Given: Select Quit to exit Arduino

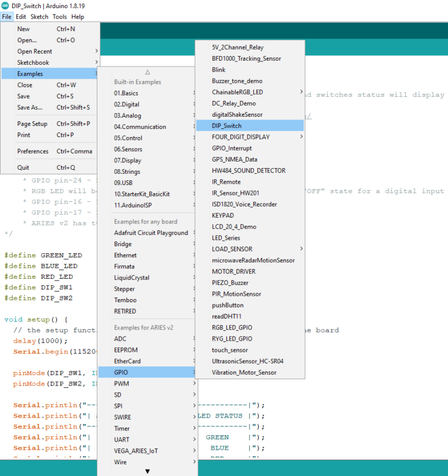Looking at the screenshot, I should [x=23, y=167].
